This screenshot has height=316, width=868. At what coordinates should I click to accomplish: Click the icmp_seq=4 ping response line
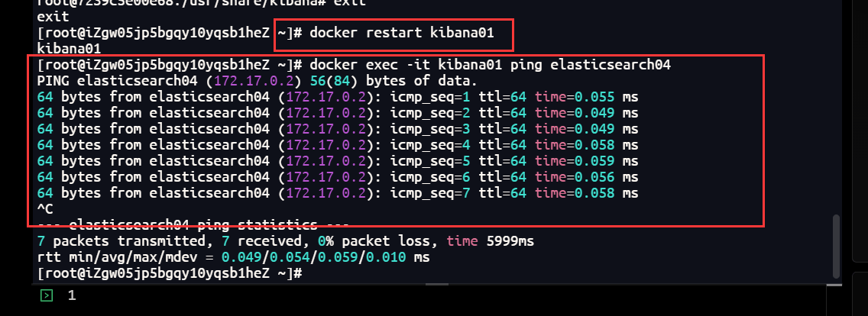point(338,146)
